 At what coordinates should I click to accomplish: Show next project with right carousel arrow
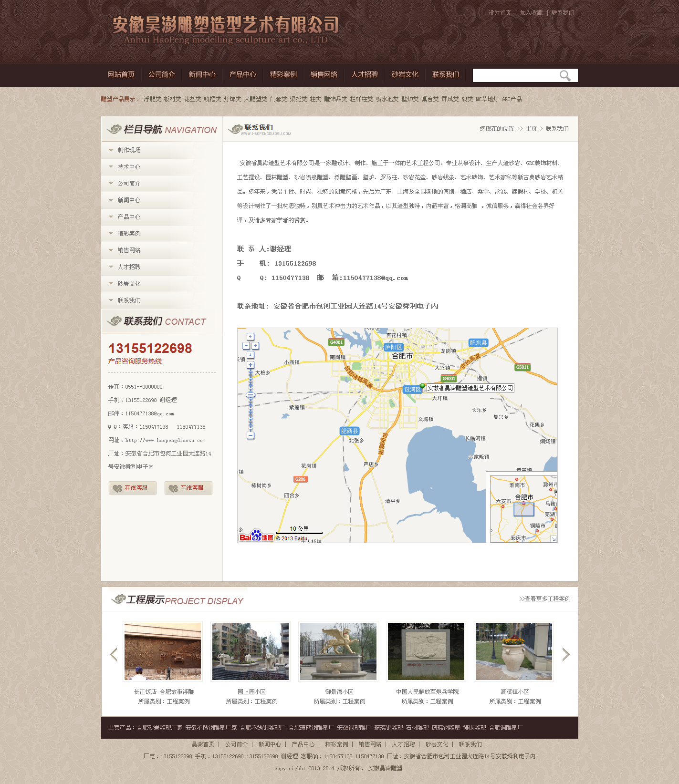tap(565, 654)
